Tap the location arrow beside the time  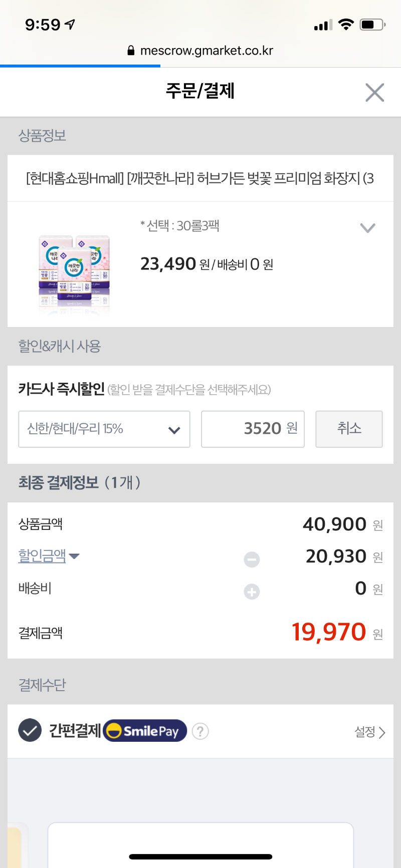coord(70,24)
